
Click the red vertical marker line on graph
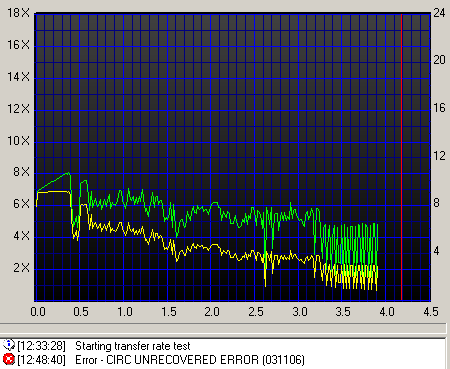(401, 157)
